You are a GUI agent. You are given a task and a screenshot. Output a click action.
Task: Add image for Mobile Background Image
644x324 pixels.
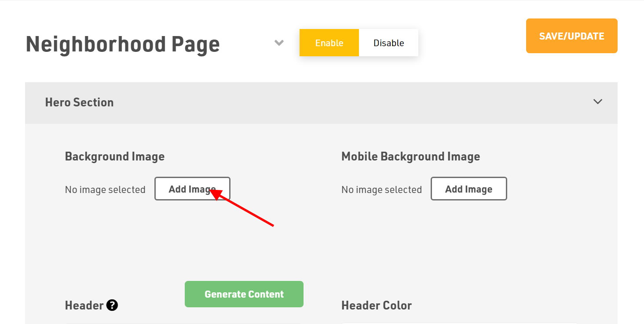click(x=468, y=189)
